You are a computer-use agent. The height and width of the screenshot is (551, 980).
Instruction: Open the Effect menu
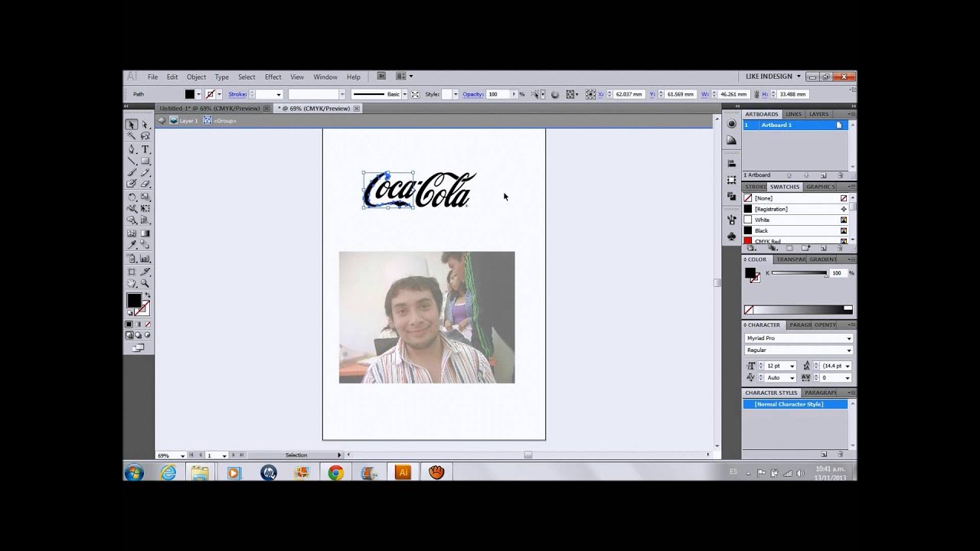click(x=273, y=77)
